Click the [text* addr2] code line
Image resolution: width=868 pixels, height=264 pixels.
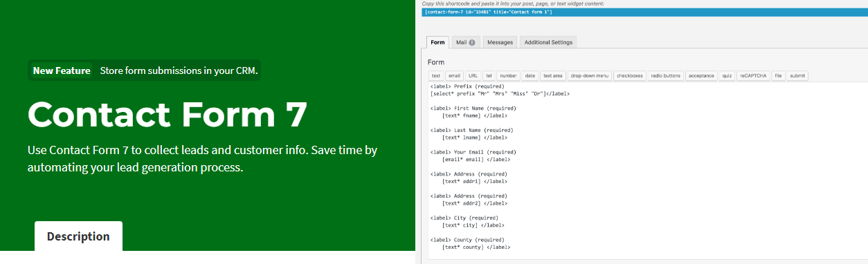pos(474,203)
